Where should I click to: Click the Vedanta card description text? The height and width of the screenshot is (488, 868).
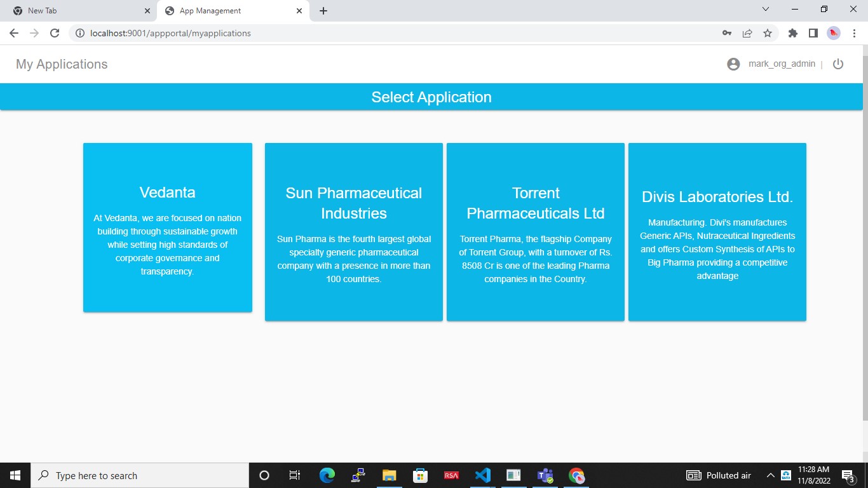167,245
